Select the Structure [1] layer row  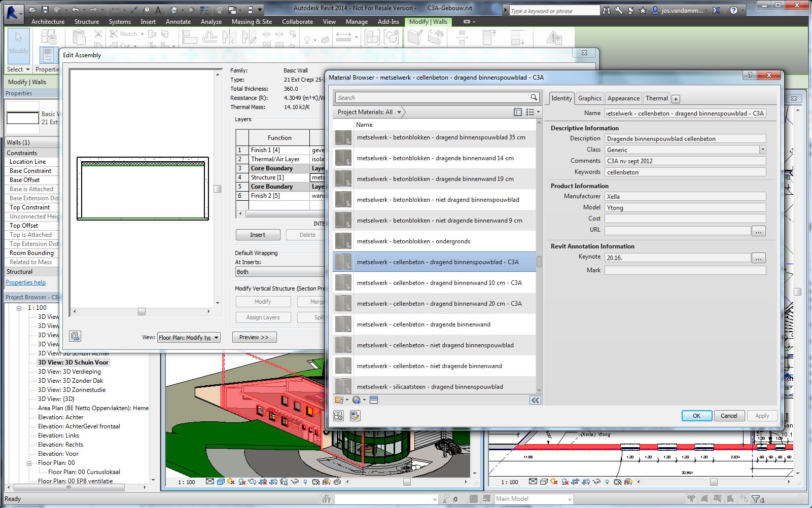click(280, 177)
